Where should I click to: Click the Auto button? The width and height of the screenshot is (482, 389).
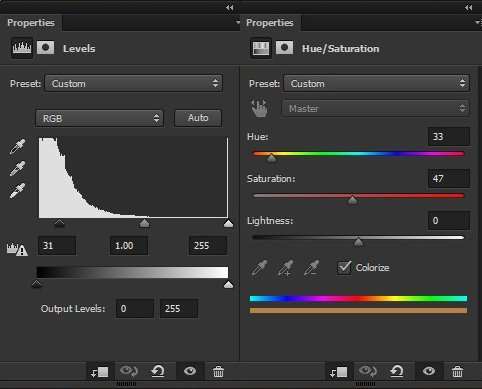[x=198, y=118]
